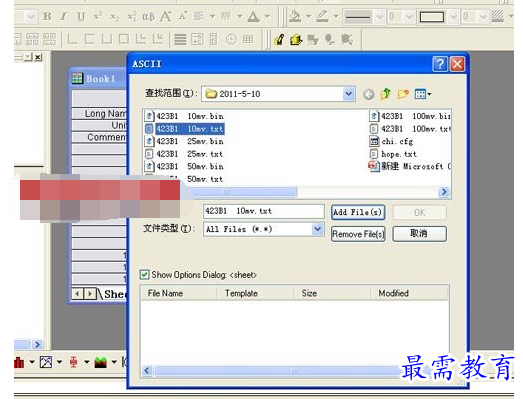Click the fill color bucket icon
Viewport: 523px width, 399px height.
coord(295,16)
